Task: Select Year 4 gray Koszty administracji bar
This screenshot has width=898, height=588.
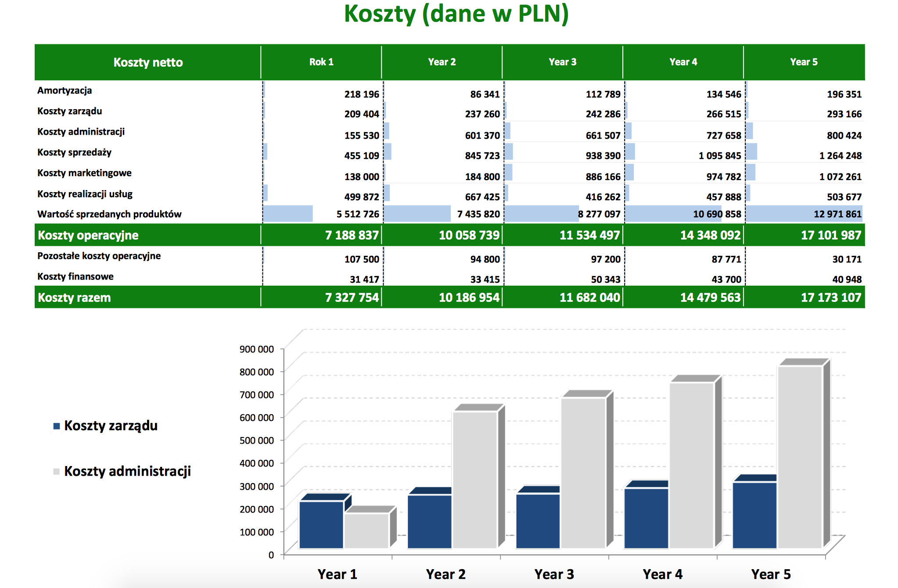Action: (692, 466)
